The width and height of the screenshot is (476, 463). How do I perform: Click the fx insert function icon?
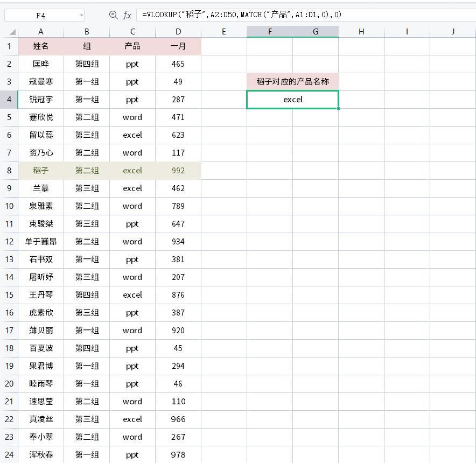coord(128,15)
